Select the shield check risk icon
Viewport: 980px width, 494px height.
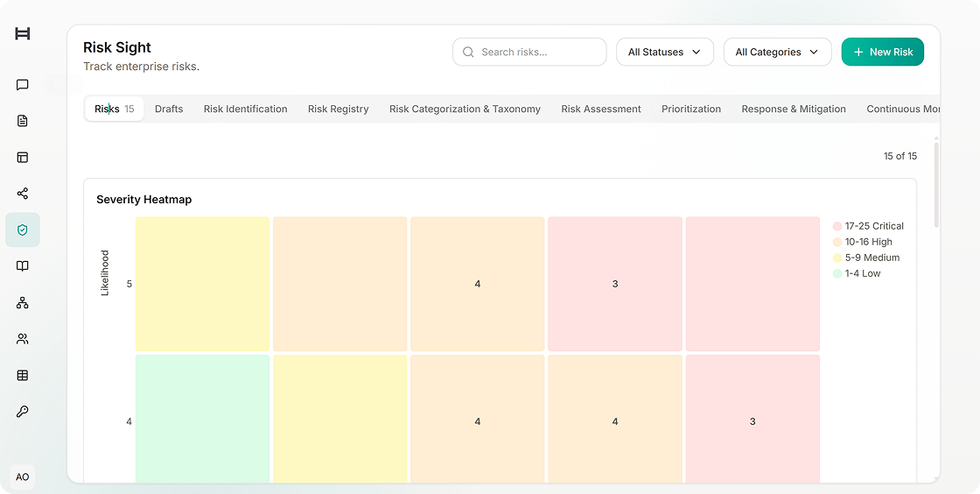[23, 230]
